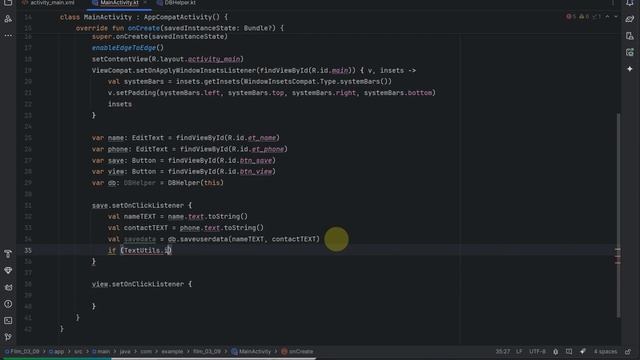Viewport: 640px width, 360px height.
Task: Click the 'et_phone' resource id
Action: [268, 149]
